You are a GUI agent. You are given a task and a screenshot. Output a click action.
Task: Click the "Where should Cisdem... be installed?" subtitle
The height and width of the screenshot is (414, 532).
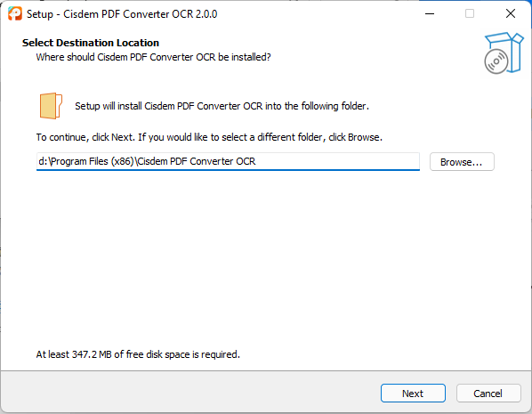pos(153,57)
